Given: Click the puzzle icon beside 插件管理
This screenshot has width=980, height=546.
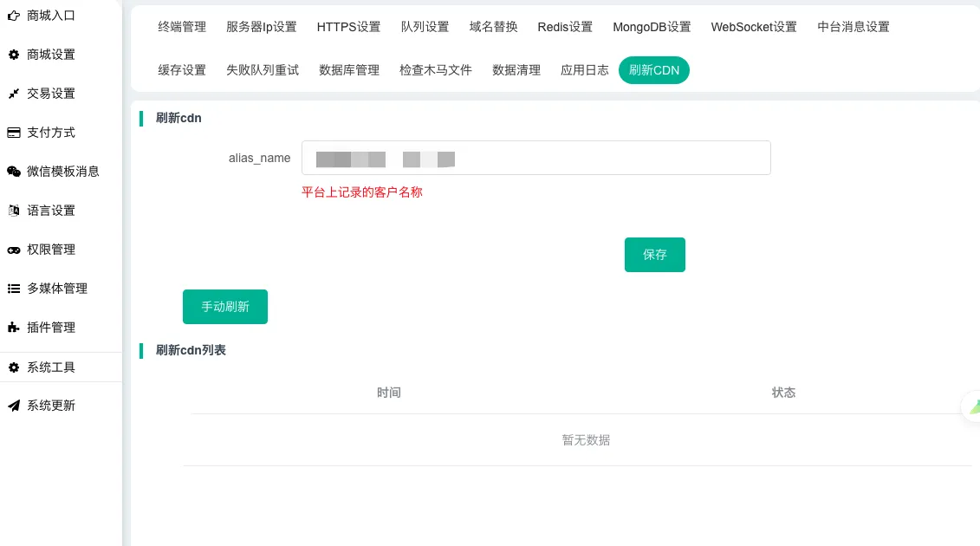Looking at the screenshot, I should [14, 328].
